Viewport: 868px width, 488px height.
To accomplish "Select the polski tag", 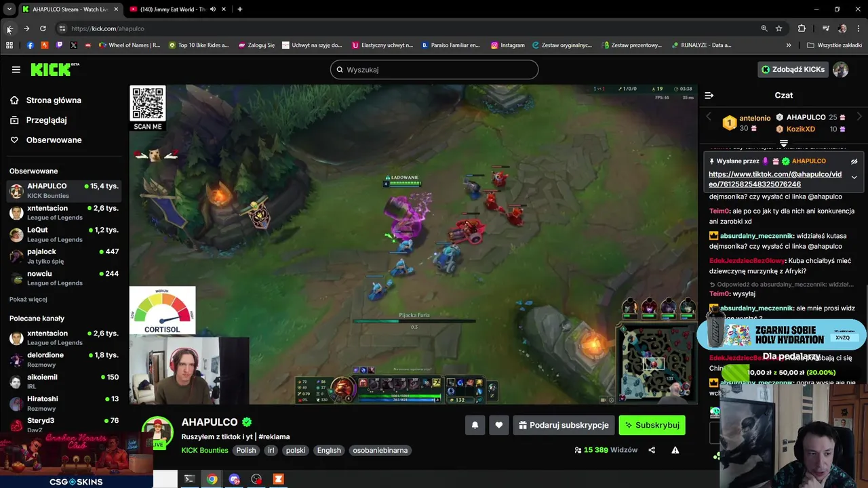I will pyautogui.click(x=296, y=450).
